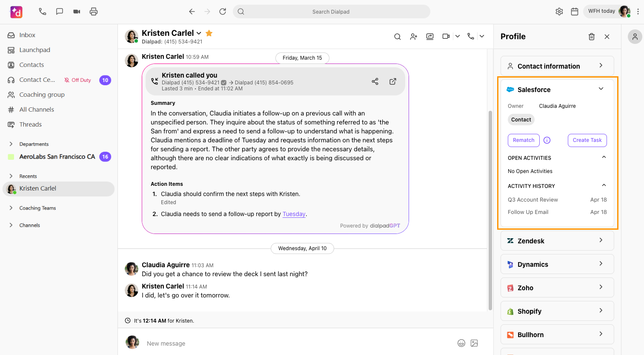This screenshot has height=355, width=644.
Task: Open the calendar icon in top bar
Action: point(575,12)
